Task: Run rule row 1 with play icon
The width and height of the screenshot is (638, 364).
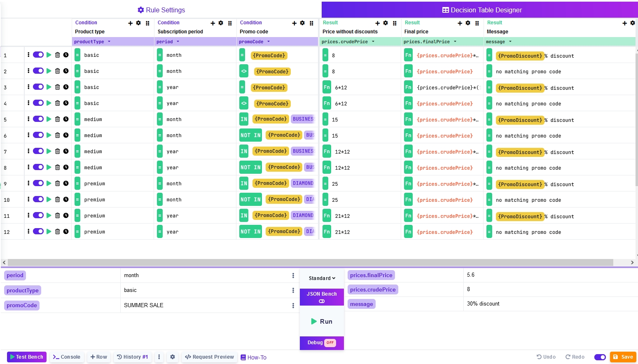Action: click(x=49, y=55)
